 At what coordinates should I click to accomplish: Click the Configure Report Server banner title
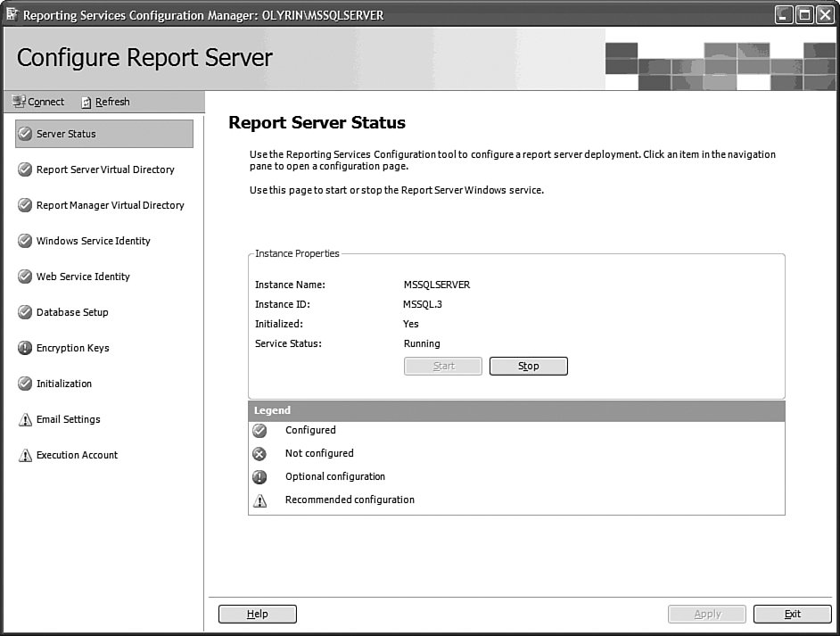click(x=144, y=58)
